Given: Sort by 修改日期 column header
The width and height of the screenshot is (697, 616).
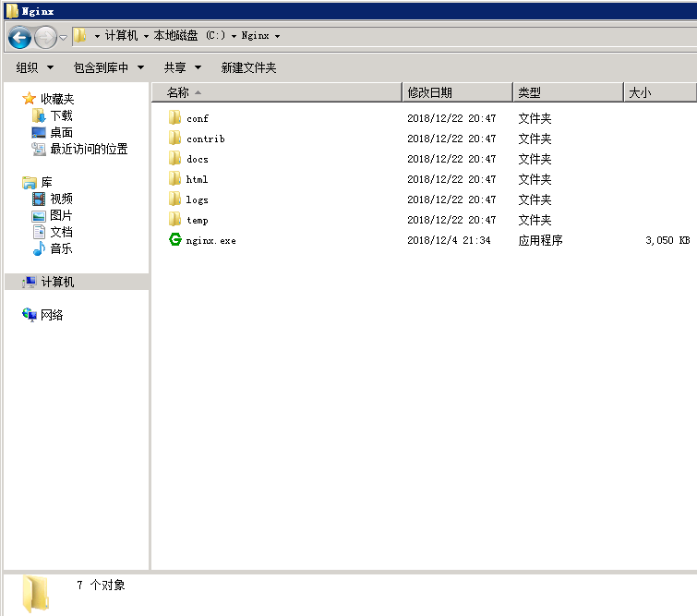Looking at the screenshot, I should 457,92.
